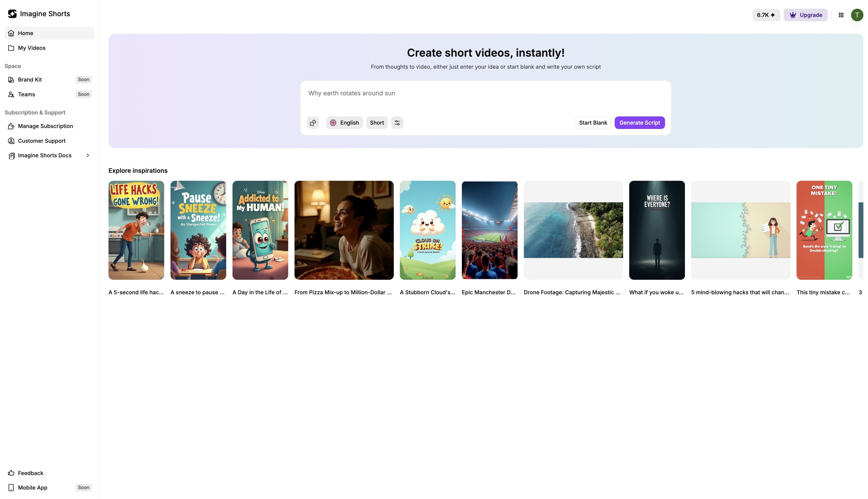The width and height of the screenshot is (868, 499).
Task: Open the mind-blowing hacks thumbnail
Action: pos(741,230)
